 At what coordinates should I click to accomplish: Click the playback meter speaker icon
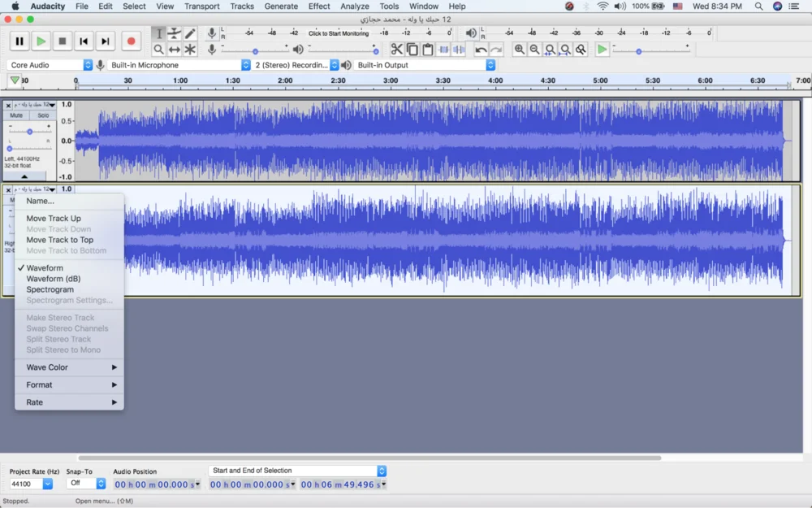pos(471,33)
